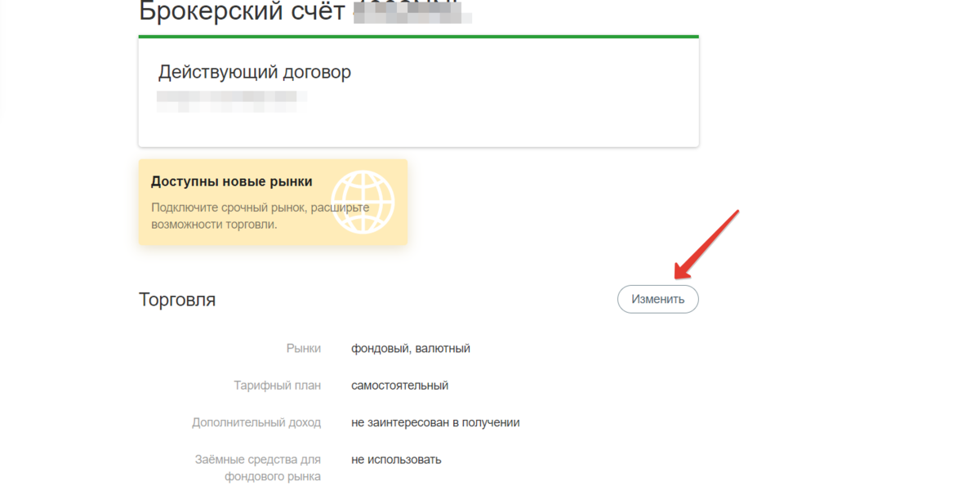Screen dimensions: 980x504
Task: Click the Тарифный план label
Action: point(277,386)
